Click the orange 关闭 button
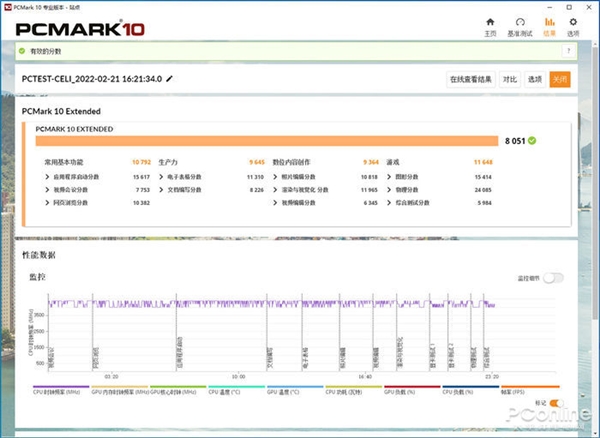The image size is (600, 438). click(560, 80)
